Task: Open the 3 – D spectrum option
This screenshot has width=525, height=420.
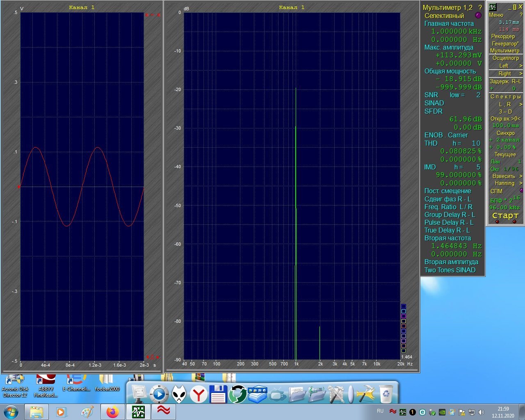Action: click(x=505, y=112)
